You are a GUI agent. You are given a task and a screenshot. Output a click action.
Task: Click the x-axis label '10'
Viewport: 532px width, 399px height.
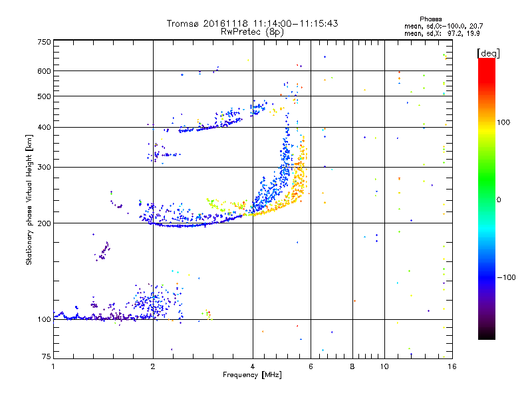point(384,366)
